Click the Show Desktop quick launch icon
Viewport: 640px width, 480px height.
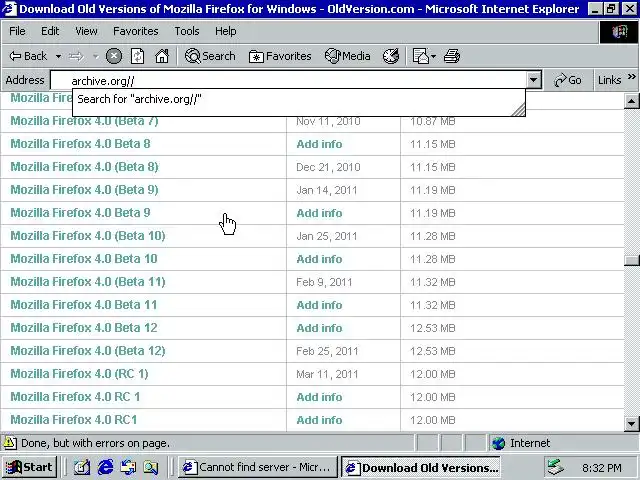click(82, 467)
